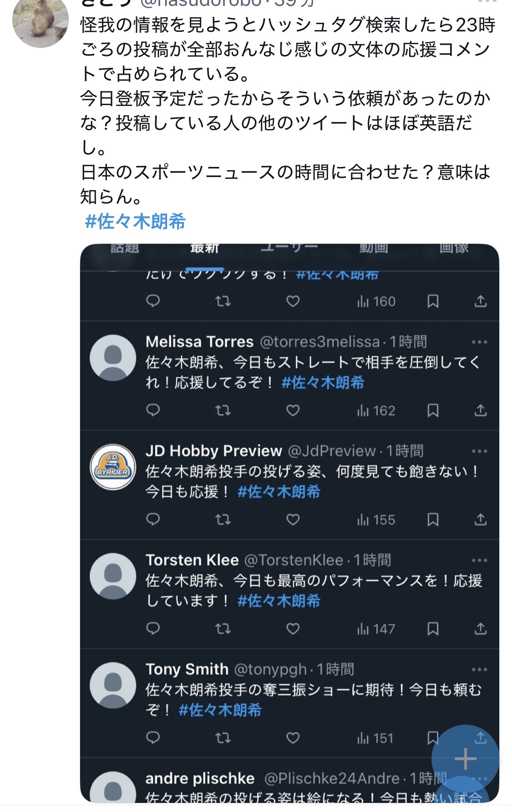Viewport: 512px width, 812px height.
Task: Open more options for Torsten Klee tweet
Action: point(480,560)
